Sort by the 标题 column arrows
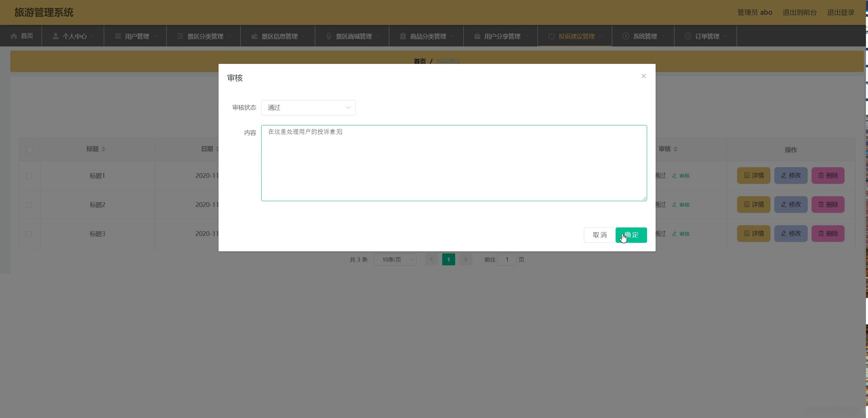This screenshot has width=868, height=418. [103, 149]
